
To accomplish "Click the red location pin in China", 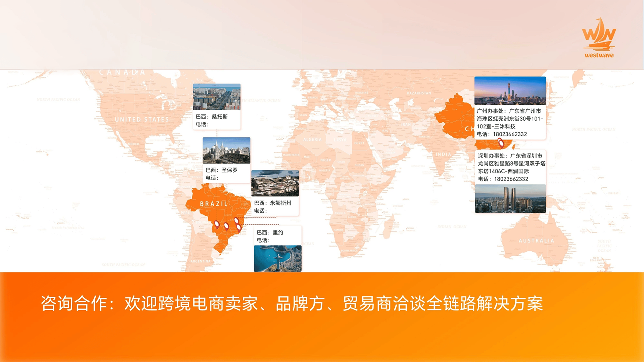I will [501, 143].
